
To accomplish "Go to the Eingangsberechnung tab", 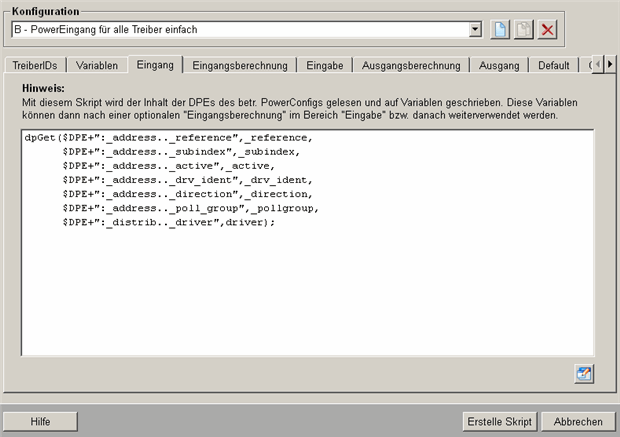I will tap(241, 65).
